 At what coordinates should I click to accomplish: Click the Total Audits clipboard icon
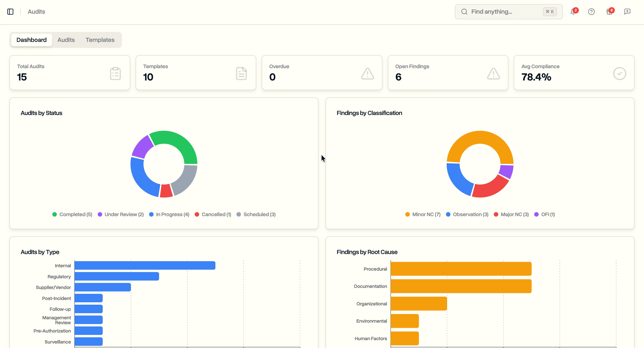(115, 73)
